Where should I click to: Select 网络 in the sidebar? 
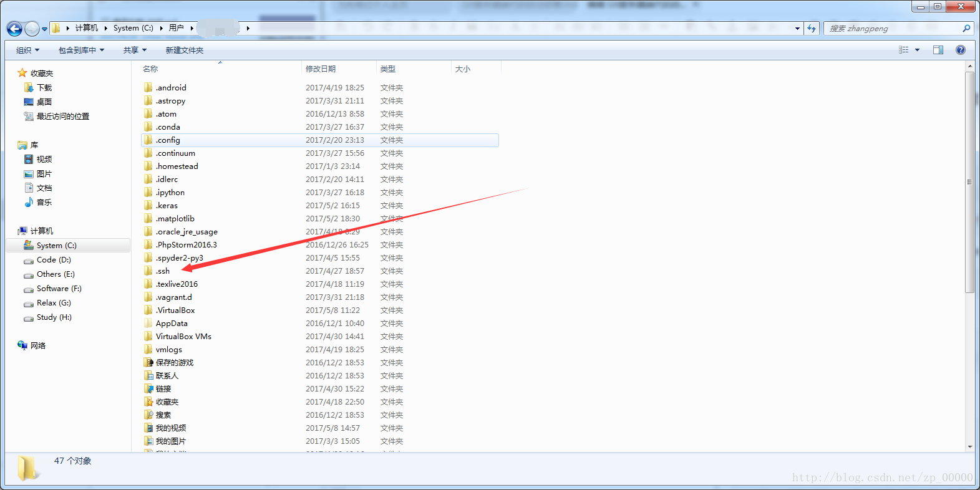38,345
